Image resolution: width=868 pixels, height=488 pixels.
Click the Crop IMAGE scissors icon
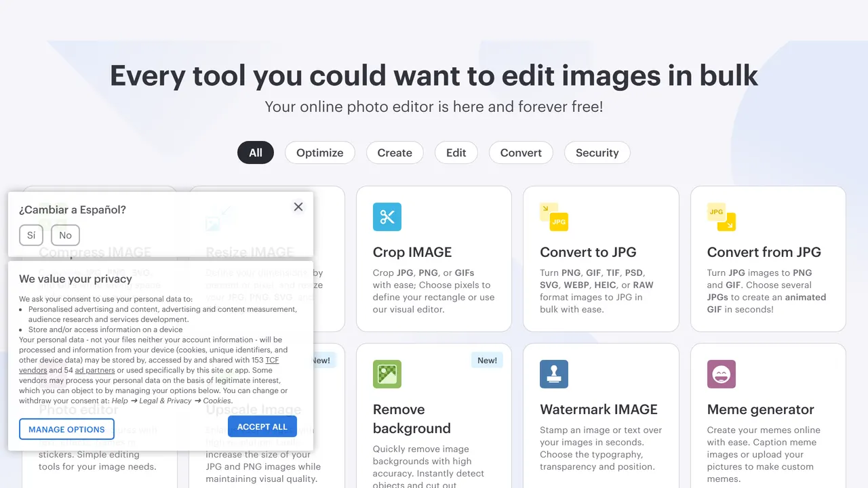(x=387, y=217)
